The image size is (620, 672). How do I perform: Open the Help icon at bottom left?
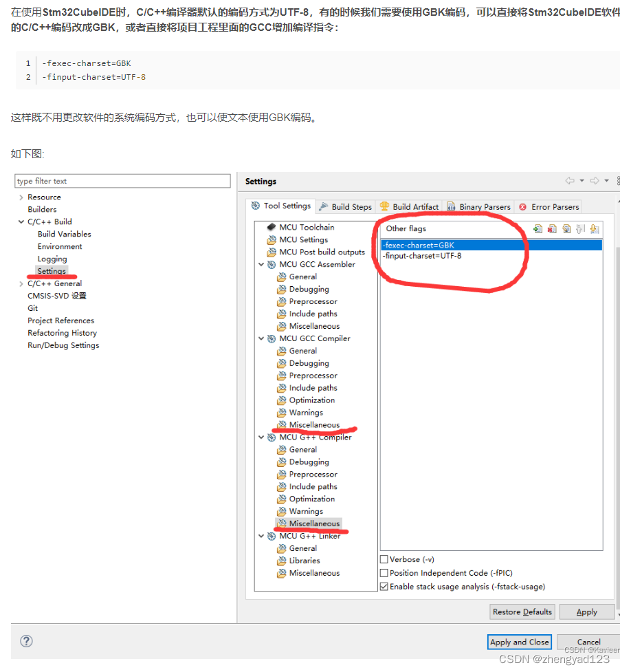click(x=26, y=640)
